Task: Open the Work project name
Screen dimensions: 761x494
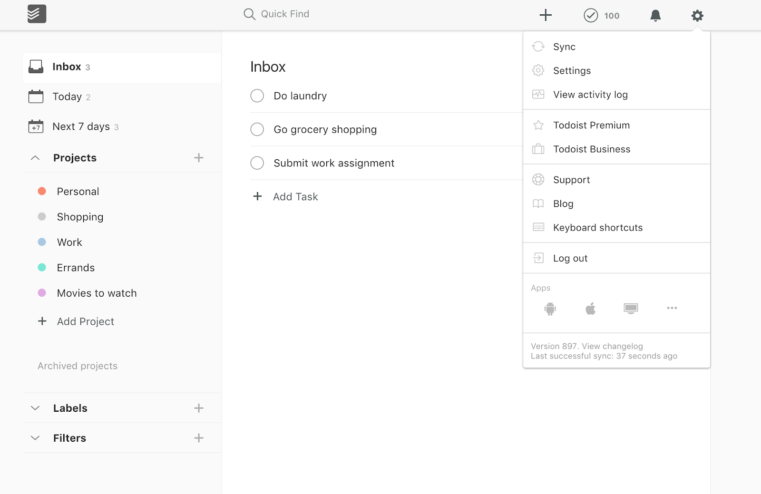Action: pos(69,242)
